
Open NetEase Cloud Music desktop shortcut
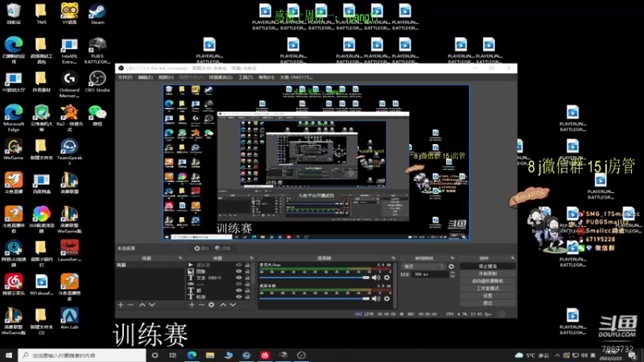[14, 285]
